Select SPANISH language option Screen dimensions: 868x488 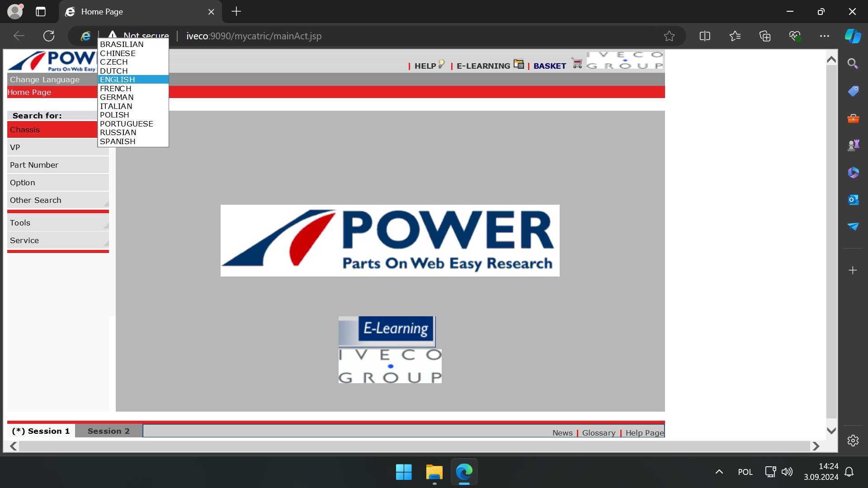point(133,141)
